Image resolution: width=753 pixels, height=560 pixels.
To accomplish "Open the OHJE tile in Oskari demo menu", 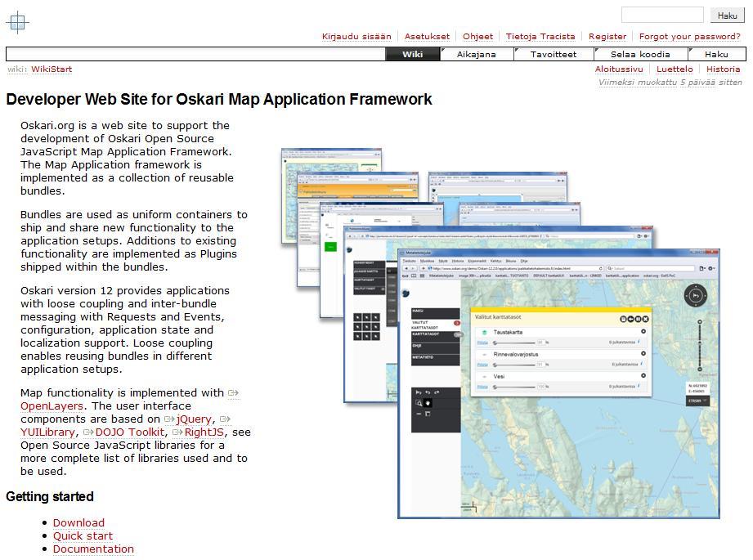I will tap(435, 348).
